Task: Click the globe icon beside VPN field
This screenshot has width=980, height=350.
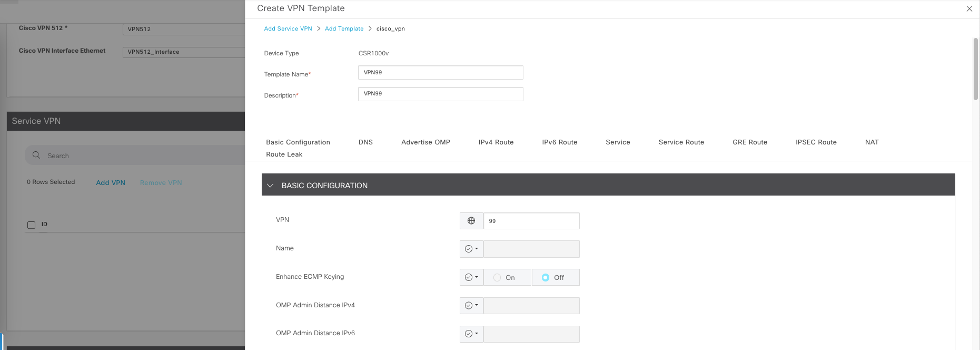Action: click(x=471, y=221)
